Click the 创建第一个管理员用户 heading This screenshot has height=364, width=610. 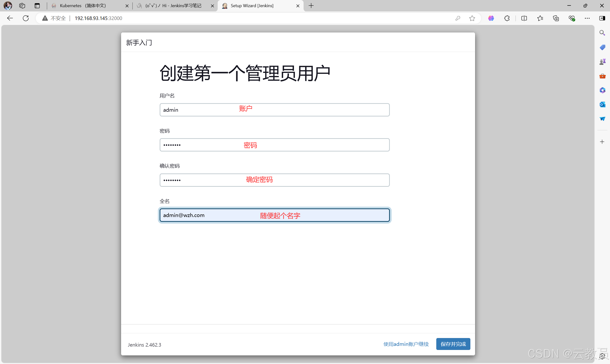pos(245,73)
